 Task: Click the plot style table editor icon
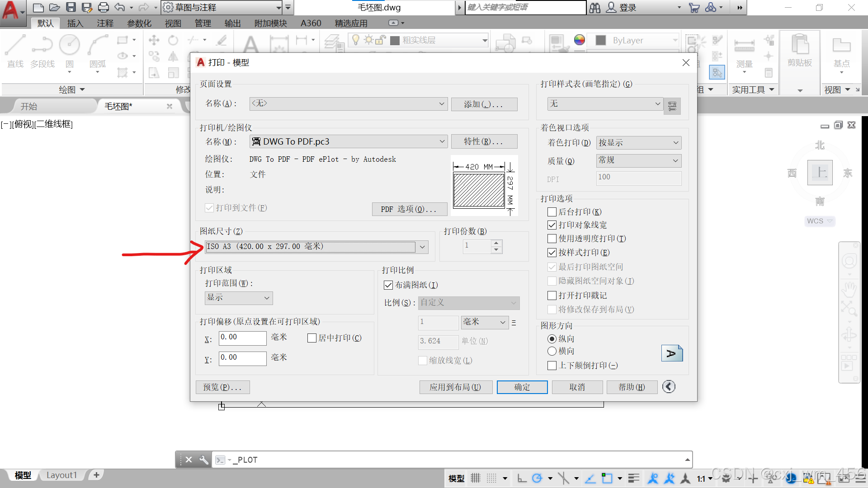(x=672, y=106)
